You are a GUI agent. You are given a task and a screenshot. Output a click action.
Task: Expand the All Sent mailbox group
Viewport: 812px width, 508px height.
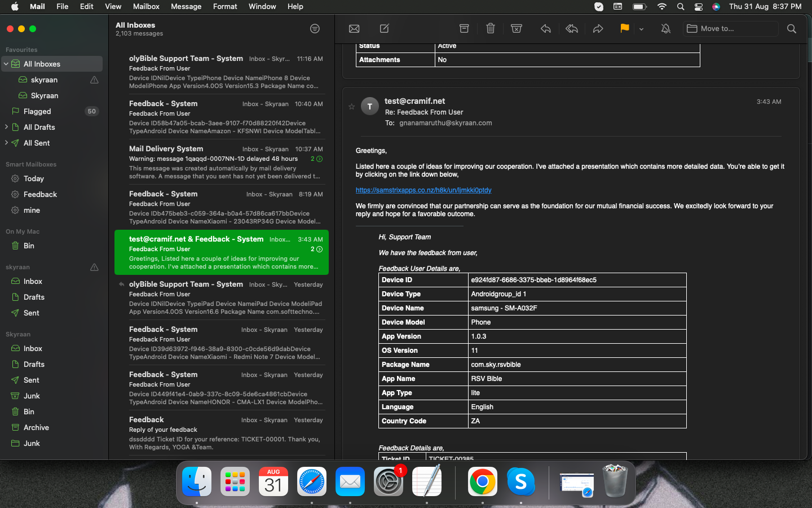click(6, 143)
